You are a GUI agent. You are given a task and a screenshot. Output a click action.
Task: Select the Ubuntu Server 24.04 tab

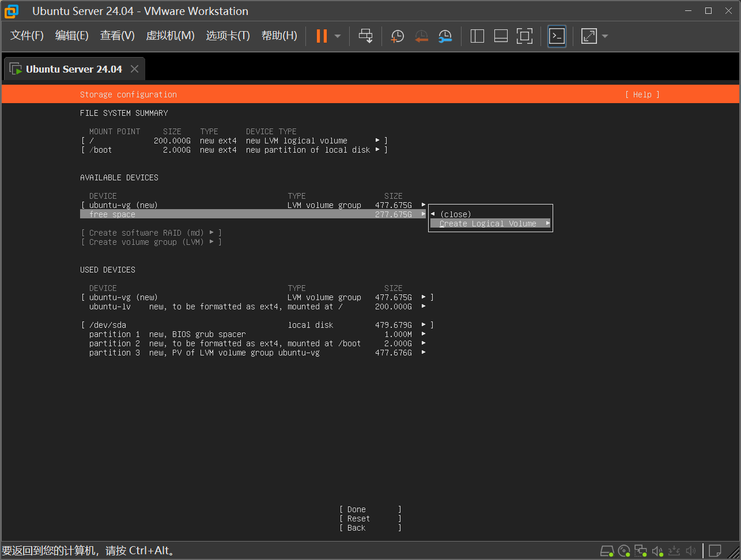click(x=74, y=69)
